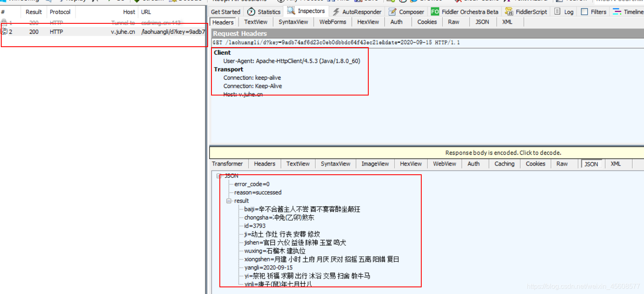Select session with host v.juhe.cn
Image resolution: width=644 pixels, height=294 pixels.
point(103,32)
